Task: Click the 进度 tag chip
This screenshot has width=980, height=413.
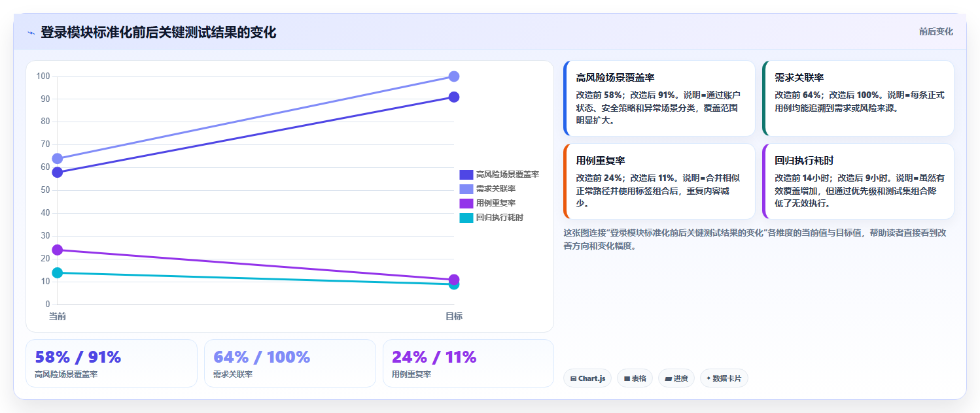Action: tap(676, 378)
